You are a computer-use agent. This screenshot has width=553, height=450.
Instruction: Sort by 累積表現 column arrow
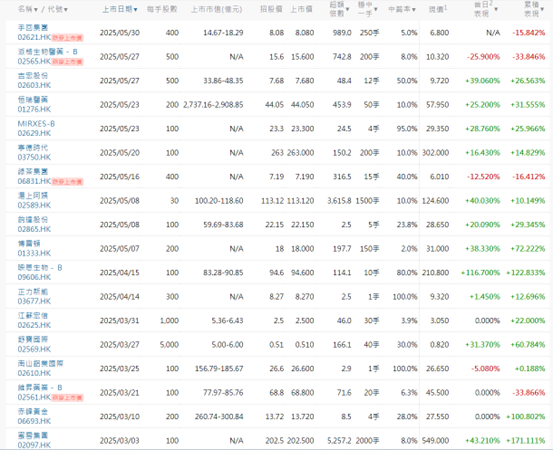pos(542,9)
